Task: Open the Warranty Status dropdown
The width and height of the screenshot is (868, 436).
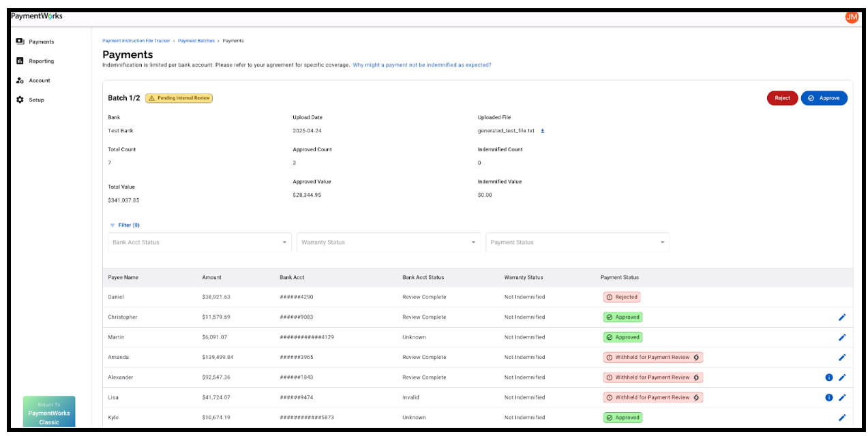Action: [389, 243]
